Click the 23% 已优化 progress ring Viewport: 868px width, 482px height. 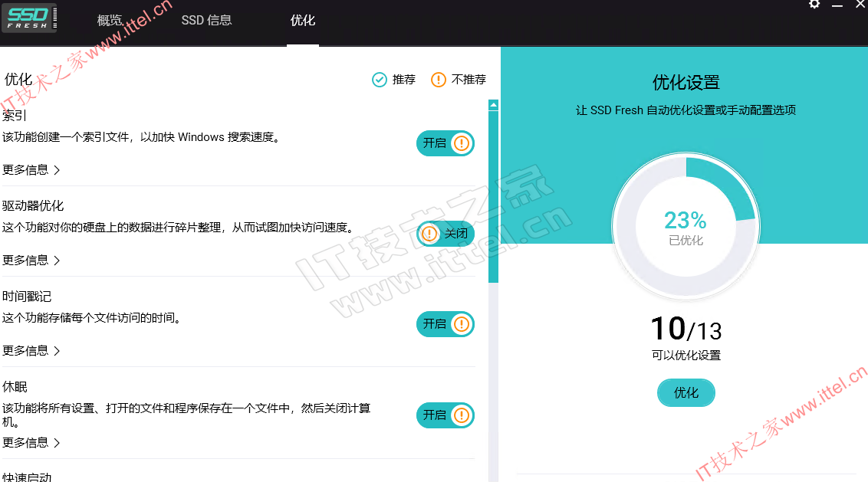[686, 226]
